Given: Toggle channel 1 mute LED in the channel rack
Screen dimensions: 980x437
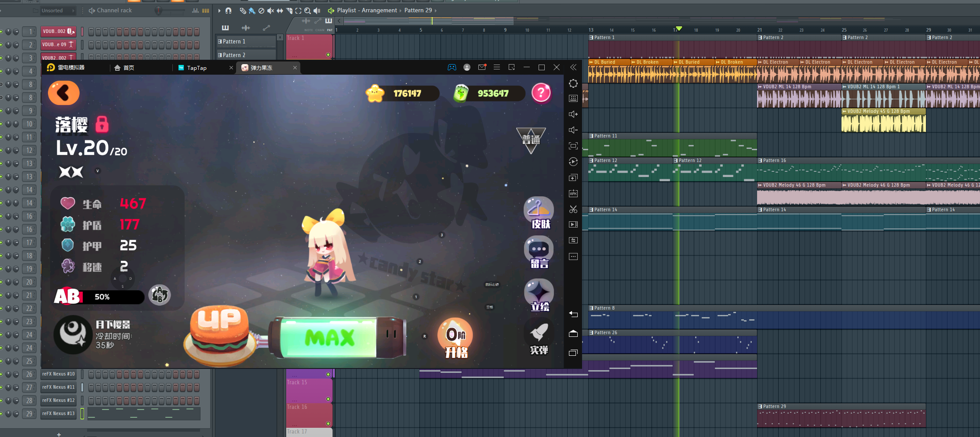Looking at the screenshot, I should tap(1, 32).
